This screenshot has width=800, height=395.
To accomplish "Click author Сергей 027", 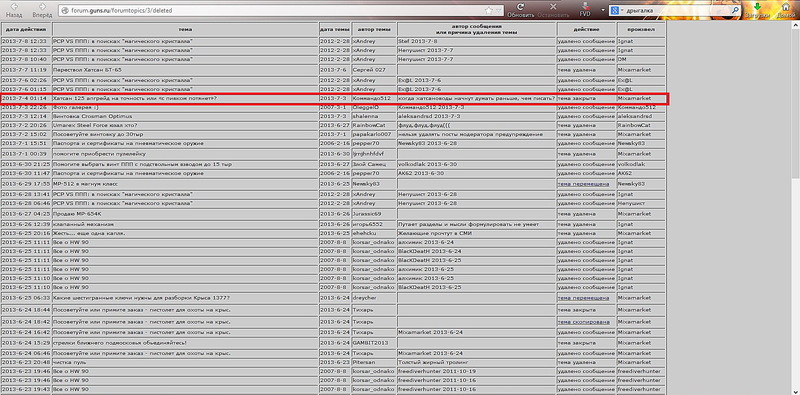I will pos(369,69).
